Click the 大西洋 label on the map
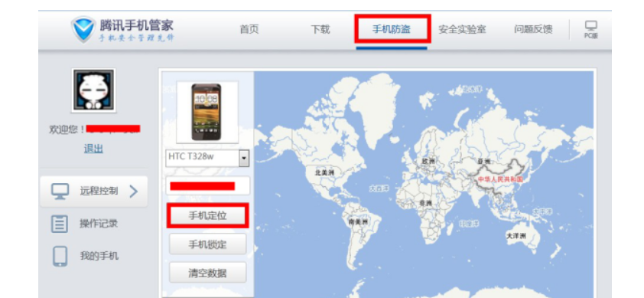The height and width of the screenshot is (298, 644). 379,188
